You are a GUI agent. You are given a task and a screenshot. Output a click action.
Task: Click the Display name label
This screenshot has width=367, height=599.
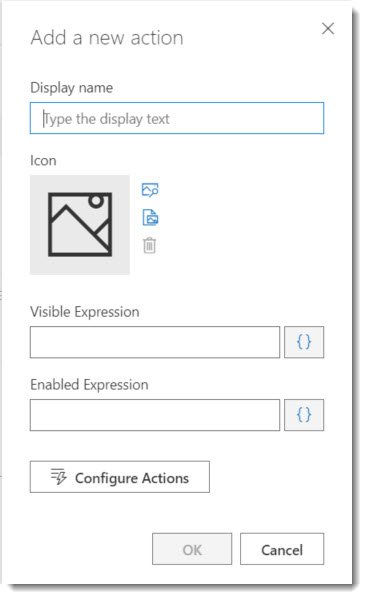pos(71,87)
